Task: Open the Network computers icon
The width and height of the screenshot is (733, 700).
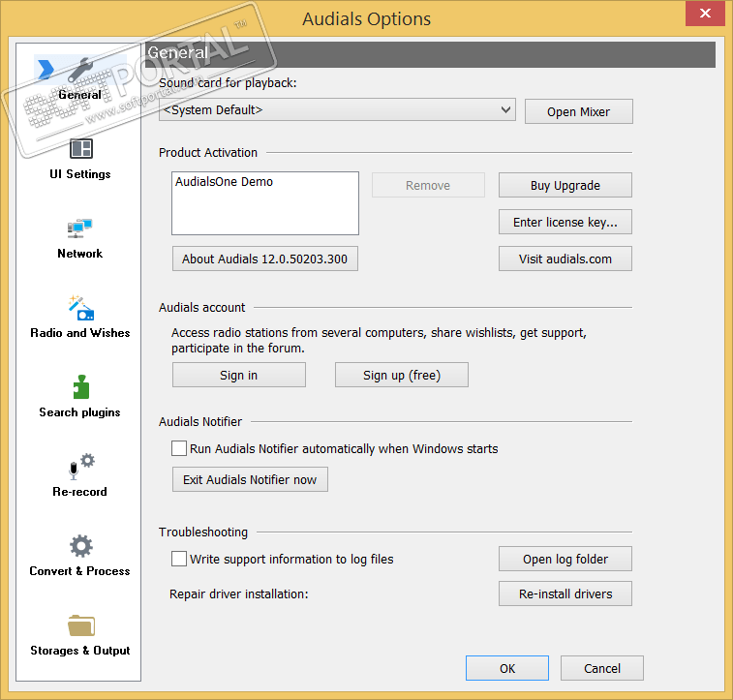Action: [79, 228]
